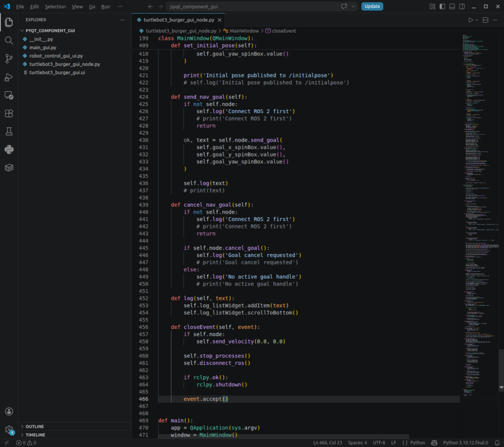The width and height of the screenshot is (504, 447).
Task: Click Ln 466, Col 23 status
Action: click(x=327, y=443)
